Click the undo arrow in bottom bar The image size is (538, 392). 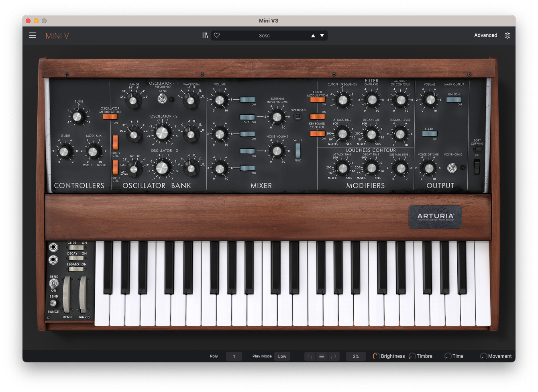coord(310,356)
